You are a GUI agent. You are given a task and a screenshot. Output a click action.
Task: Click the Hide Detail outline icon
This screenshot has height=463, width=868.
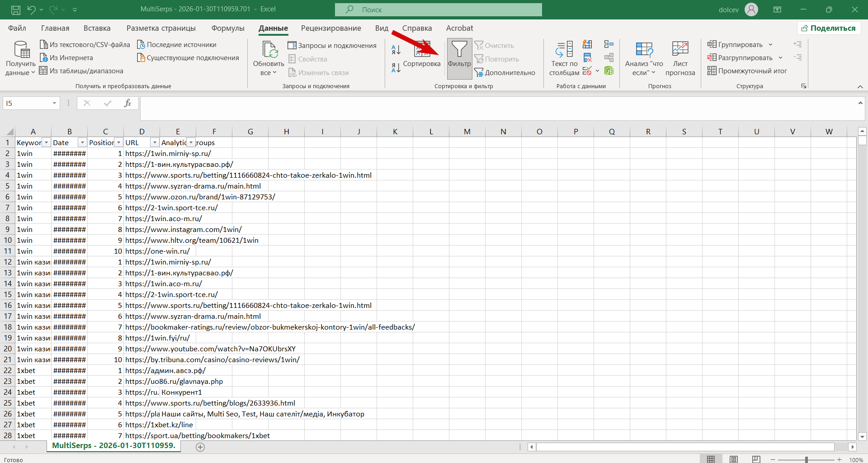coord(797,57)
